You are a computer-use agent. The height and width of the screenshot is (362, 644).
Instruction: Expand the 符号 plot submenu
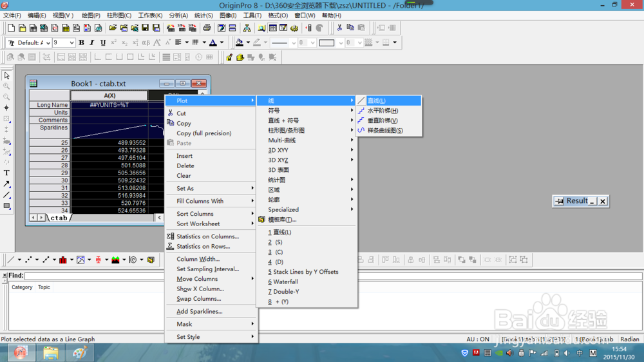(307, 111)
